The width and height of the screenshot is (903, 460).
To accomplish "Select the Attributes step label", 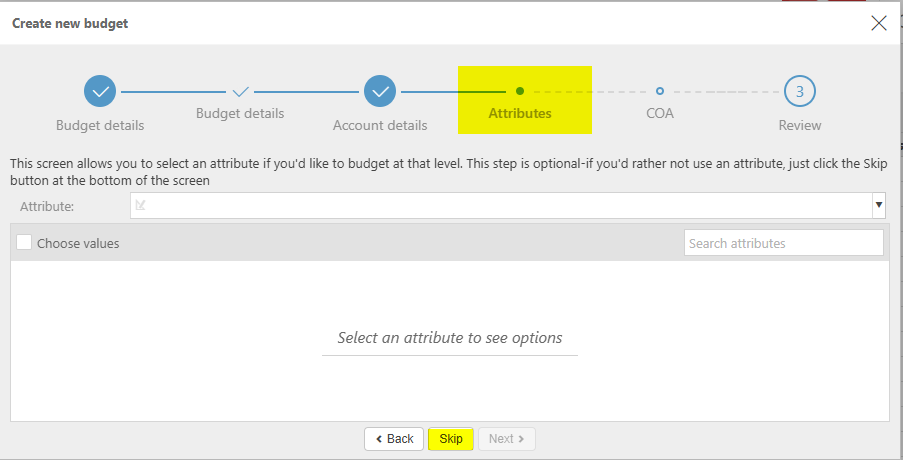I will tap(520, 114).
